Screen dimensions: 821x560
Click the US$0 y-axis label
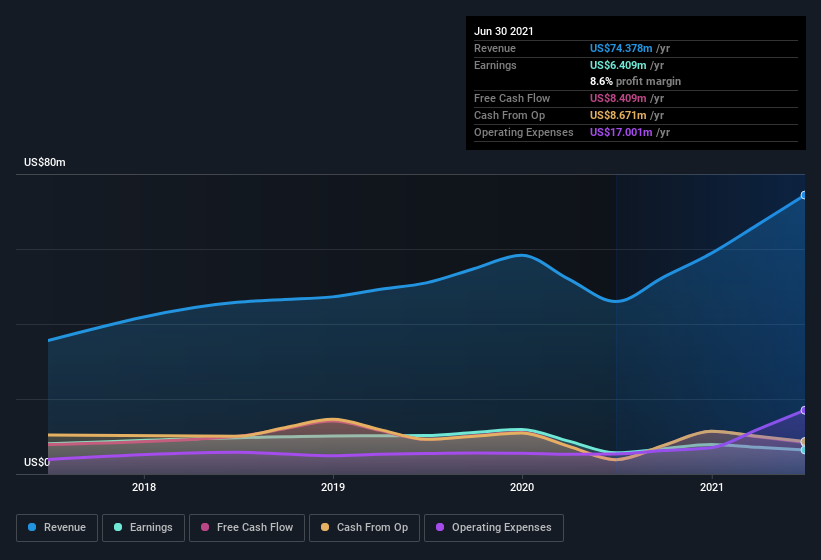point(37,462)
